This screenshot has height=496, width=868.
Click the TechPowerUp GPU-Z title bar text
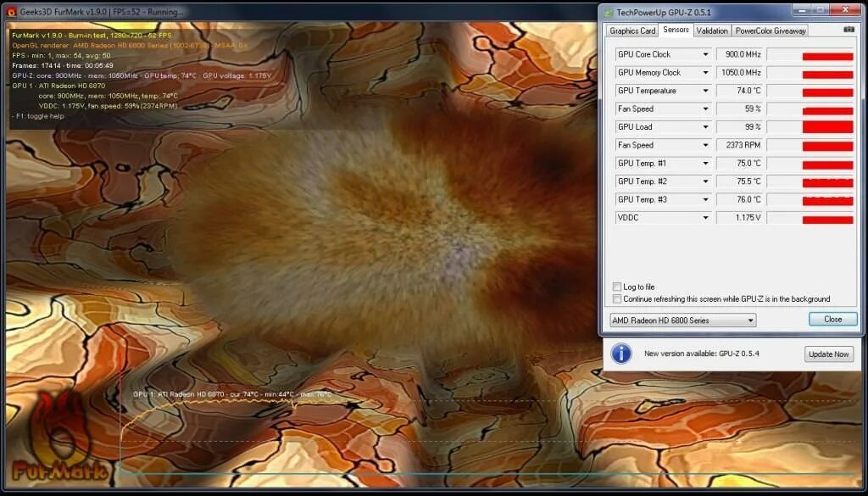pos(664,12)
